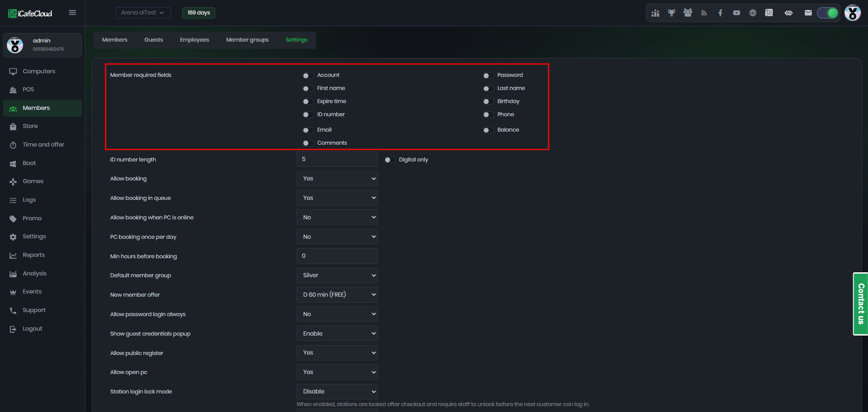Switch to the Guests tab
868x412 pixels.
(x=154, y=40)
